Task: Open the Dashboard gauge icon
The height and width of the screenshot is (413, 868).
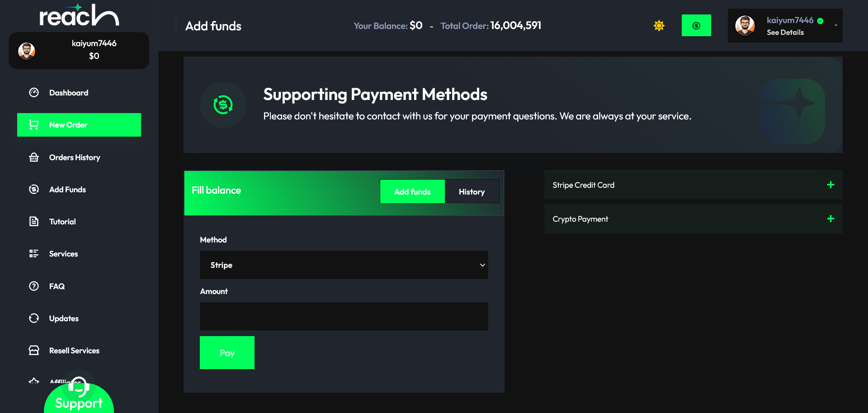Action: coord(34,93)
